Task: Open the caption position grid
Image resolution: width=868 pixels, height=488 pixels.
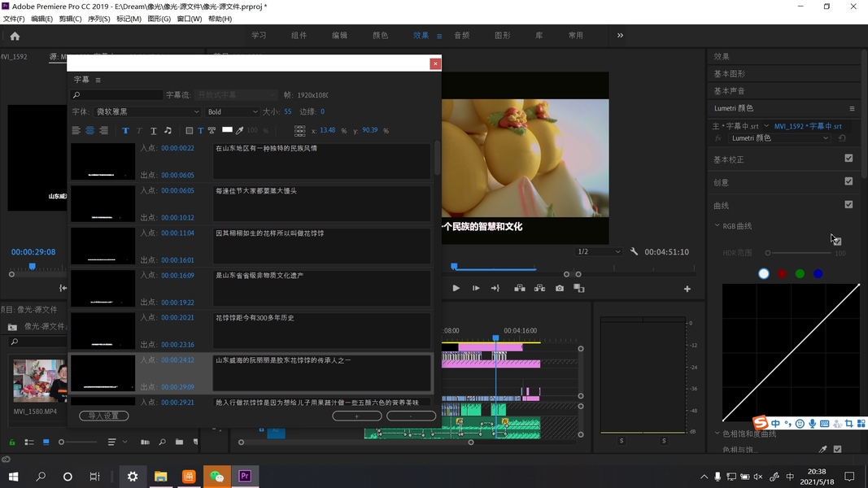Action: click(x=299, y=131)
